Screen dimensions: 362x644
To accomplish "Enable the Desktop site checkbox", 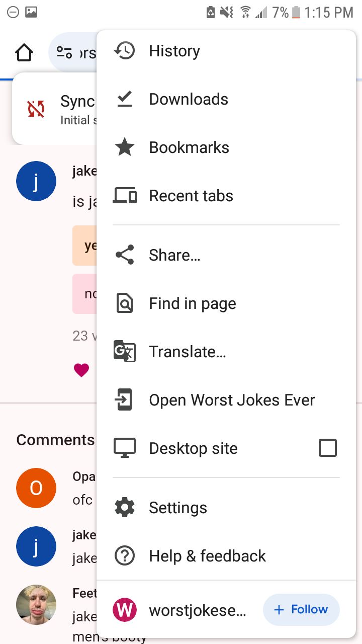I will (x=327, y=448).
